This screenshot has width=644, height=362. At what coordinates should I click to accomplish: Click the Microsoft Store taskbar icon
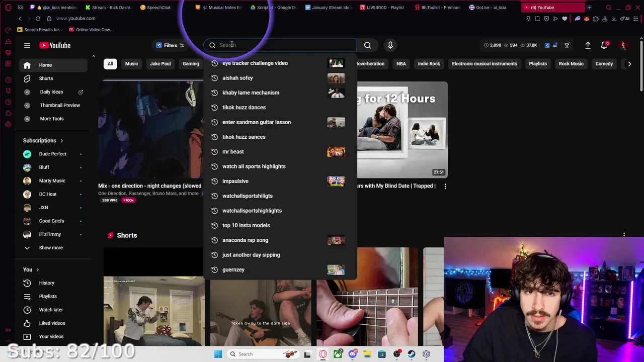click(x=382, y=354)
